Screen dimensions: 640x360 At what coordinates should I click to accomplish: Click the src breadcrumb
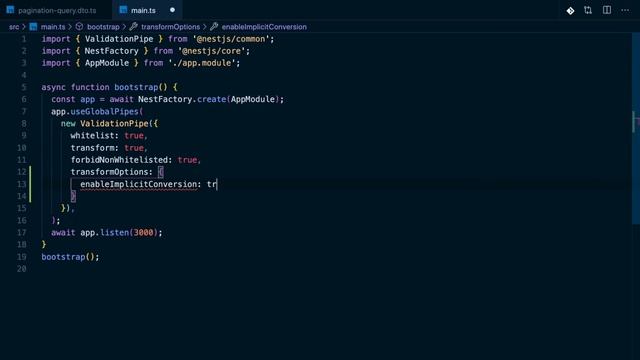(x=14, y=27)
